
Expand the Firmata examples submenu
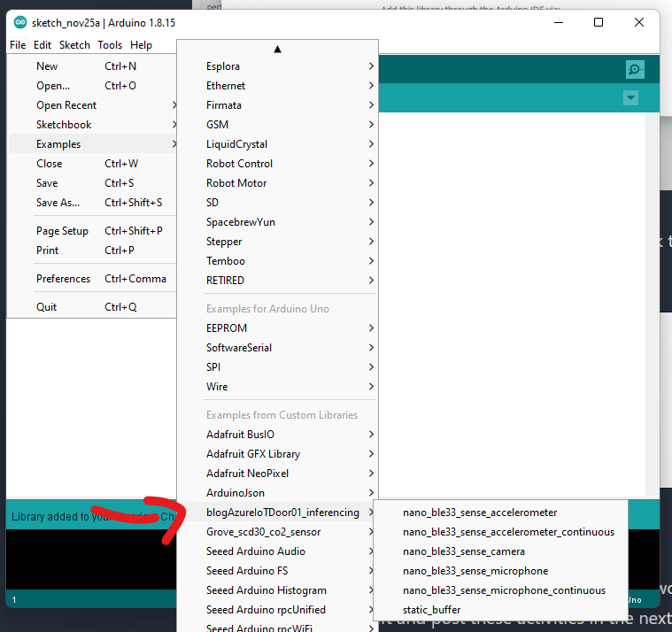278,105
